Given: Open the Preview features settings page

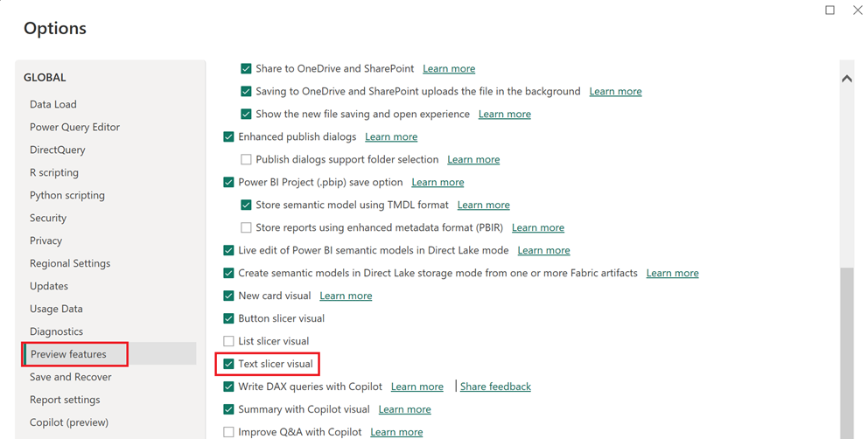Looking at the screenshot, I should coord(68,354).
